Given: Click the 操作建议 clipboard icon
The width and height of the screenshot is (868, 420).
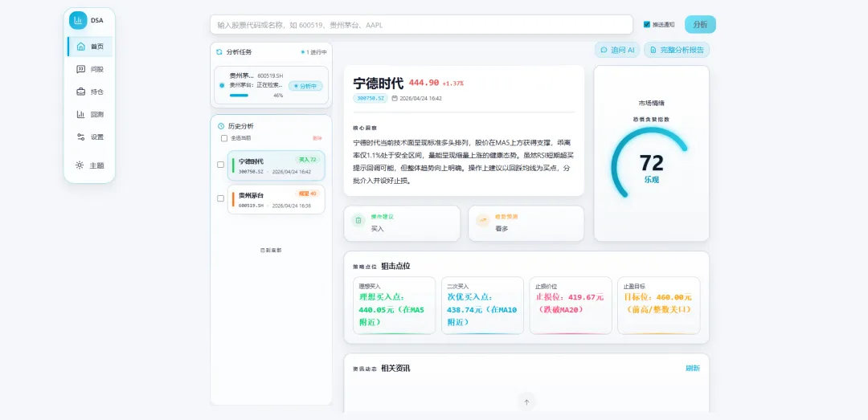Looking at the screenshot, I should click(x=358, y=220).
